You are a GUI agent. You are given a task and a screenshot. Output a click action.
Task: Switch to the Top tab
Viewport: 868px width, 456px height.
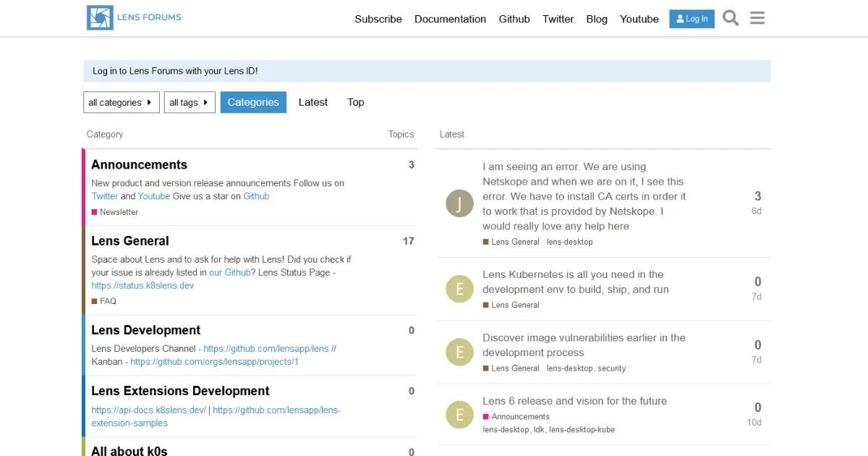[x=355, y=102]
